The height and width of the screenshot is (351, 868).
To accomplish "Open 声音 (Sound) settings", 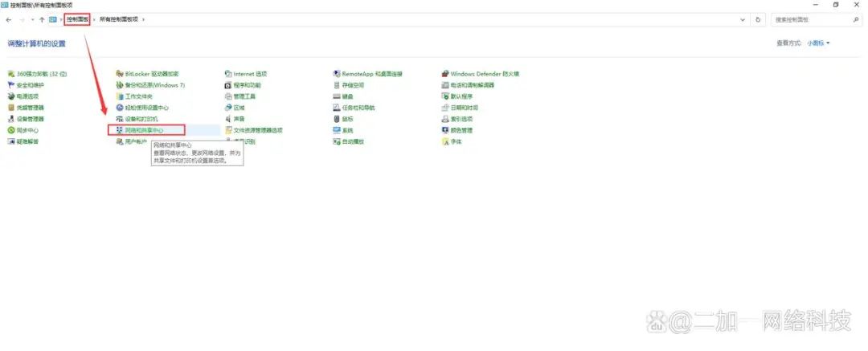I will (239, 119).
